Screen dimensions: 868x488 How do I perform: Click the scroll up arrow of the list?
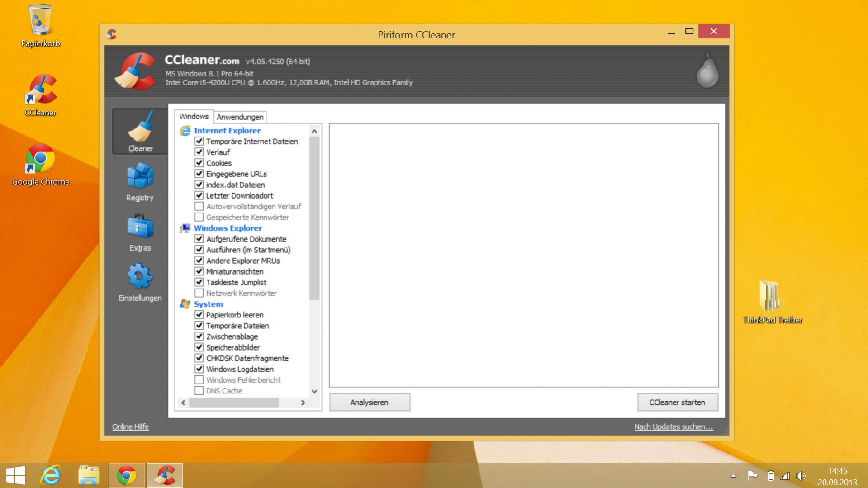(314, 131)
